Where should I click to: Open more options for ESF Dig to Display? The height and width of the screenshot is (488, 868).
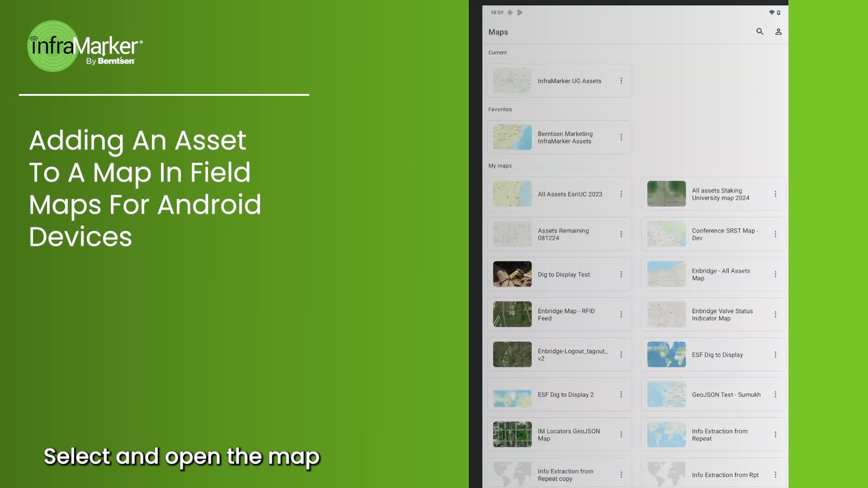(775, 355)
